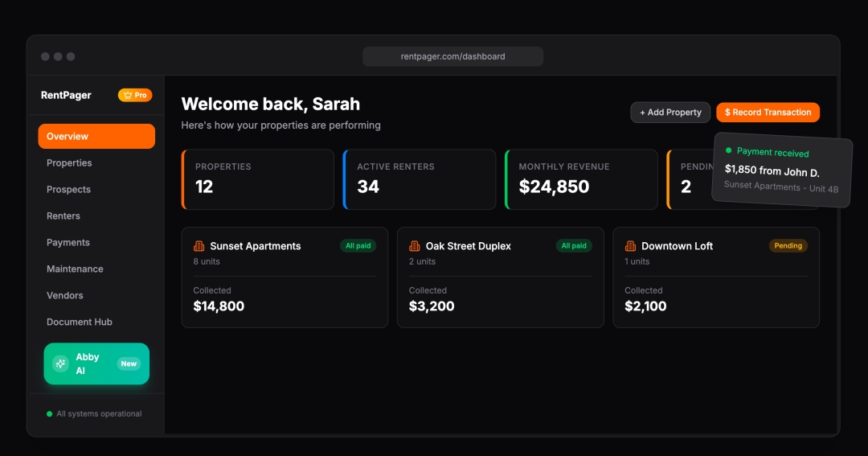This screenshot has height=456, width=868.
Task: Open Document Hub from sidebar
Action: point(80,322)
